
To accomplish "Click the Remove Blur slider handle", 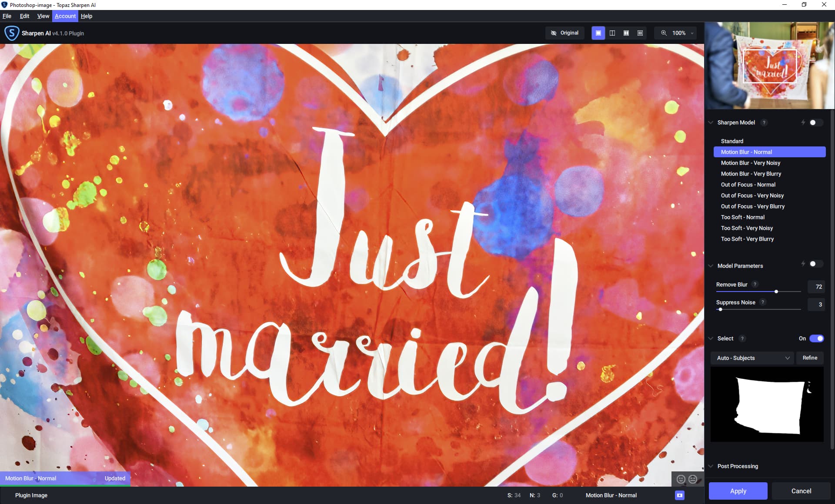I will pyautogui.click(x=776, y=292).
